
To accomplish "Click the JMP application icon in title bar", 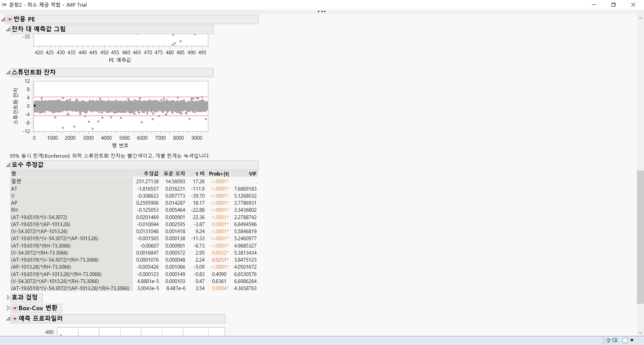I will pos(4,5).
